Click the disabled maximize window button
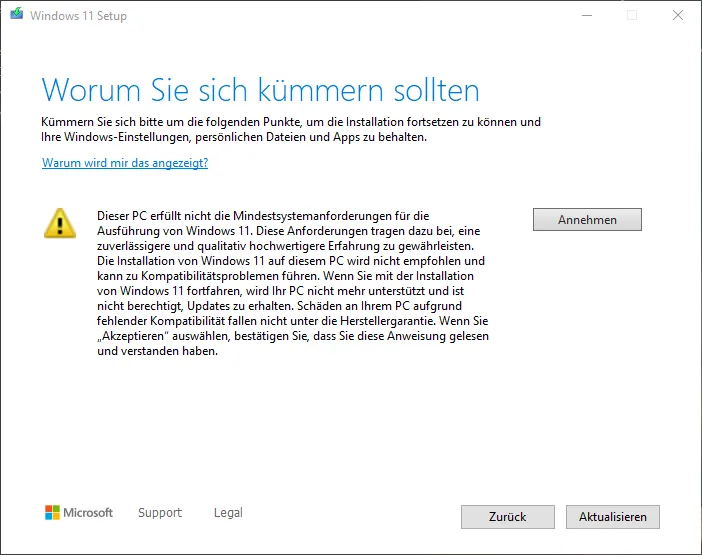The width and height of the screenshot is (702, 555). tap(632, 15)
